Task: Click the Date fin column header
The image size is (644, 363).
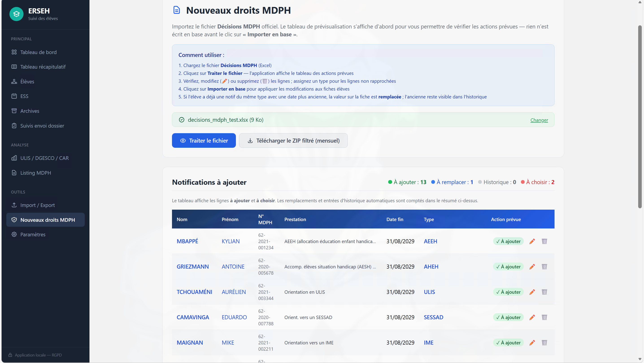Action: tap(395, 219)
